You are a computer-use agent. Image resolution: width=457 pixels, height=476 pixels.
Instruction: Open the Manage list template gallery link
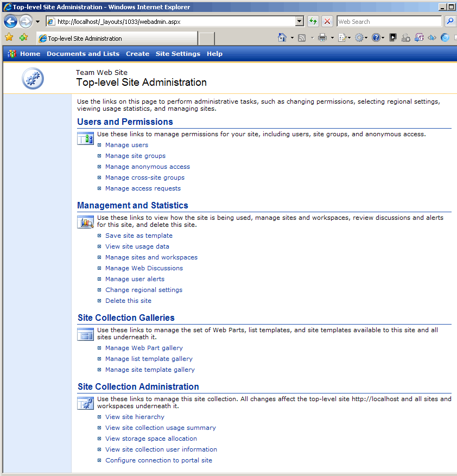149,359
